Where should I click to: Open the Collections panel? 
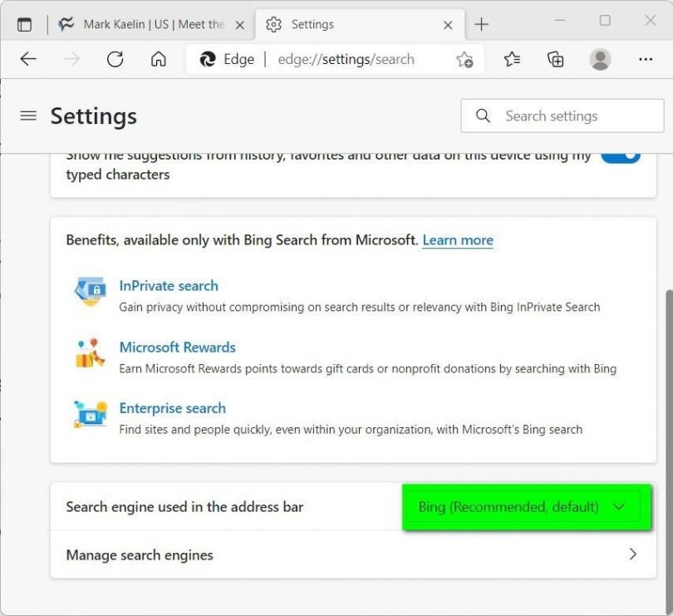tap(555, 59)
